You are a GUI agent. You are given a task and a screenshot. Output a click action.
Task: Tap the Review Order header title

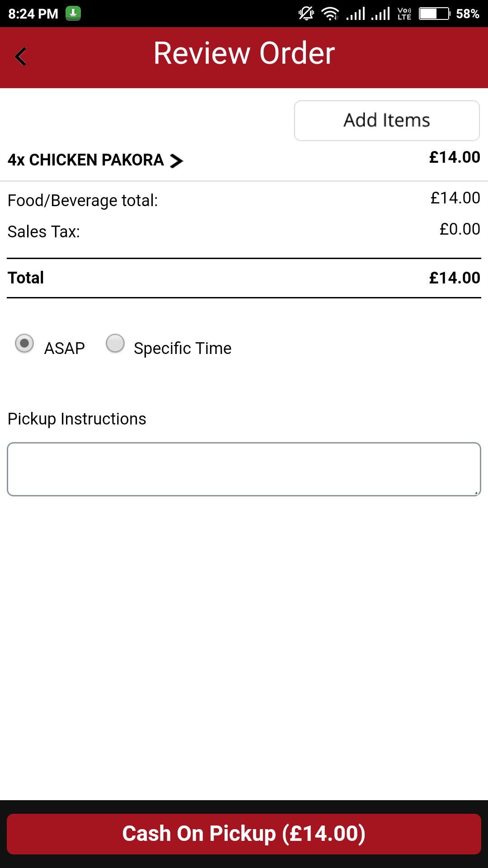(244, 53)
